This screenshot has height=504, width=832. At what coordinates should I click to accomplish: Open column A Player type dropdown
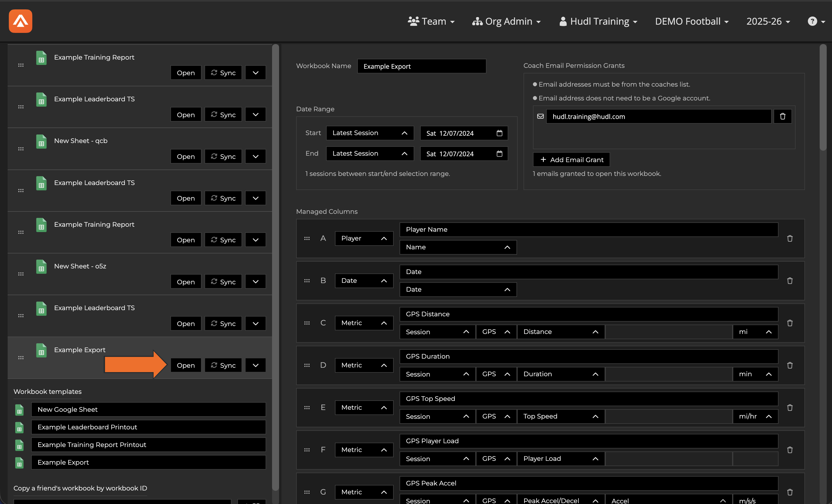tap(364, 238)
